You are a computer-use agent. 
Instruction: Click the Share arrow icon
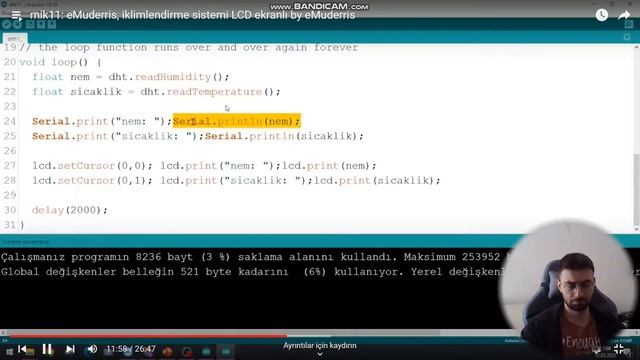click(624, 15)
